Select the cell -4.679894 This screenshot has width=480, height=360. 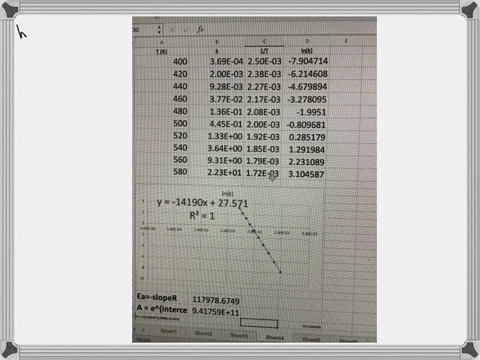(307, 87)
